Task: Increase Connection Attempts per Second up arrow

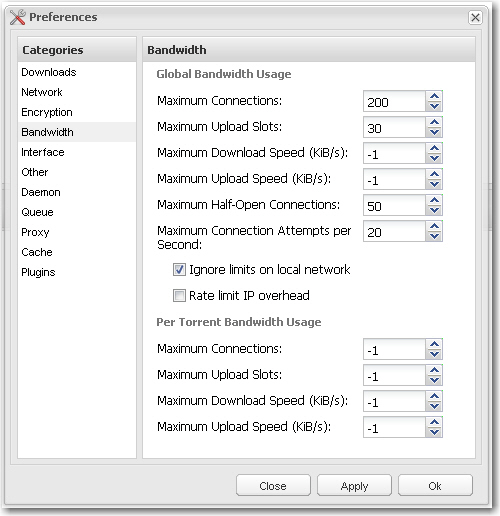Action: 434,226
